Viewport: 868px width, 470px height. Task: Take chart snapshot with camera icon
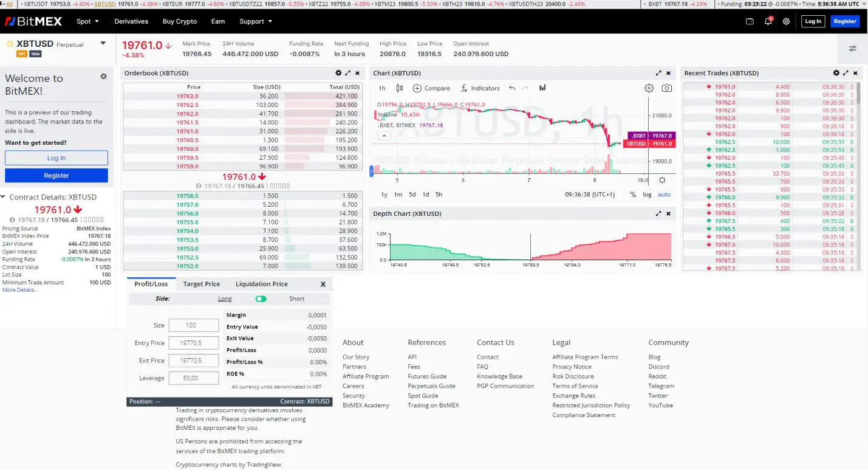[x=666, y=88]
